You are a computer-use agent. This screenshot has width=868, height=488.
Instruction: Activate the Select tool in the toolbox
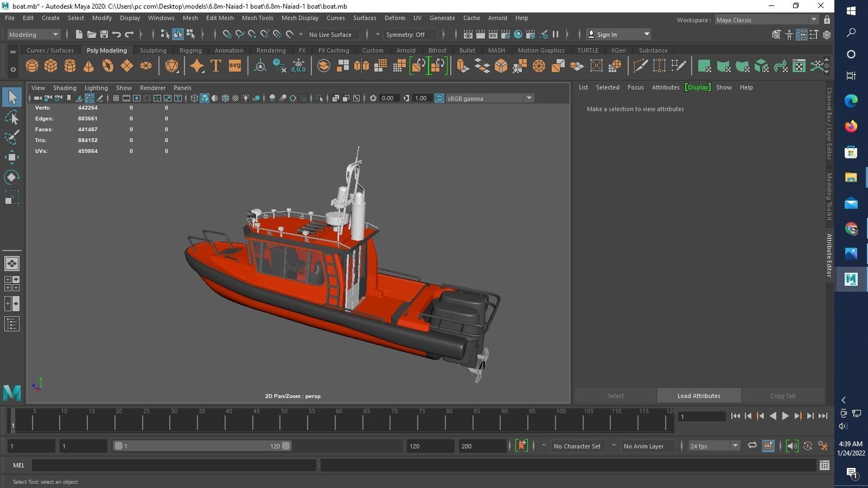coord(12,98)
